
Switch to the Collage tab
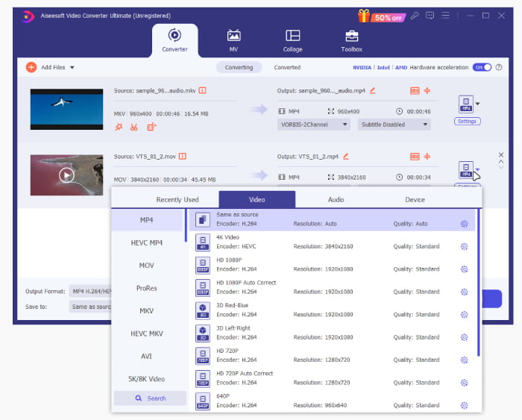[292, 40]
